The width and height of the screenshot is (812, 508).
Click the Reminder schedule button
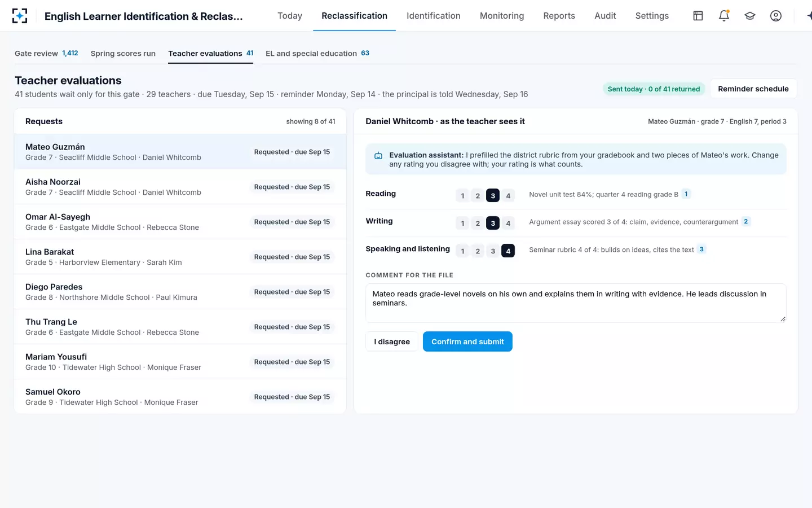pyautogui.click(x=753, y=89)
